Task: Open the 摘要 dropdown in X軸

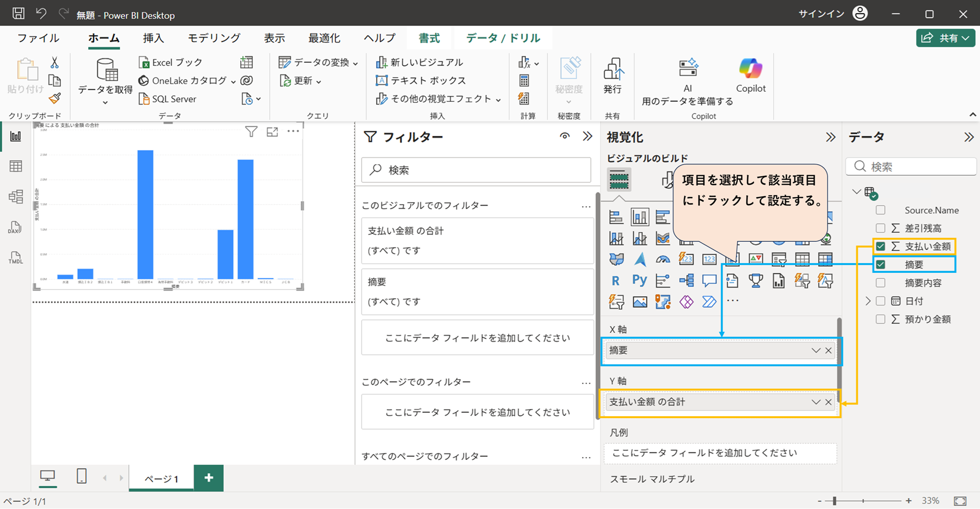Action: (x=816, y=350)
